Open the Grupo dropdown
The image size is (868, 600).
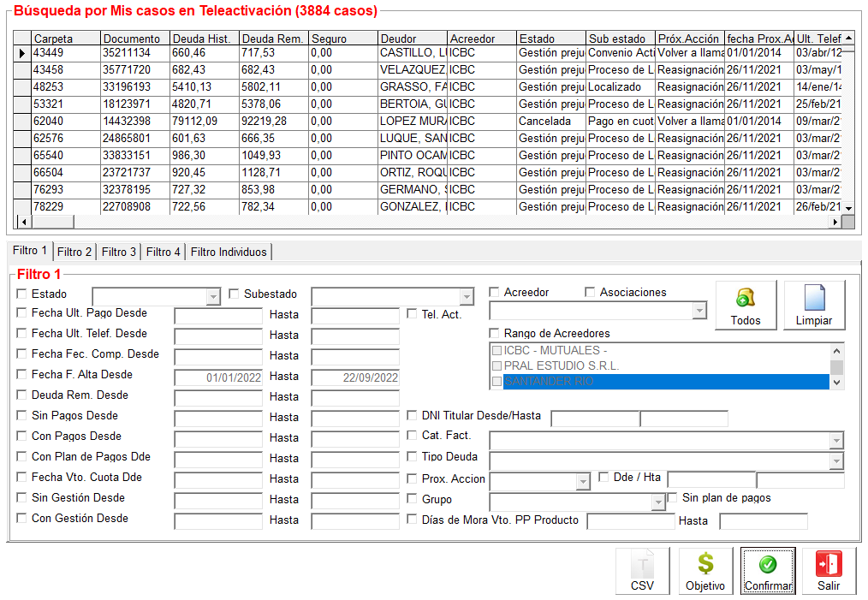657,502
